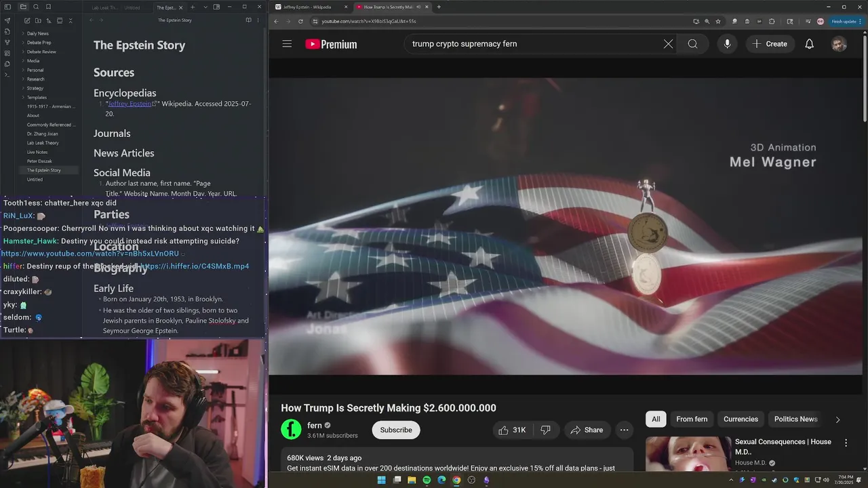
Task: Create a new folder in the Obsidian explorer
Action: point(38,21)
